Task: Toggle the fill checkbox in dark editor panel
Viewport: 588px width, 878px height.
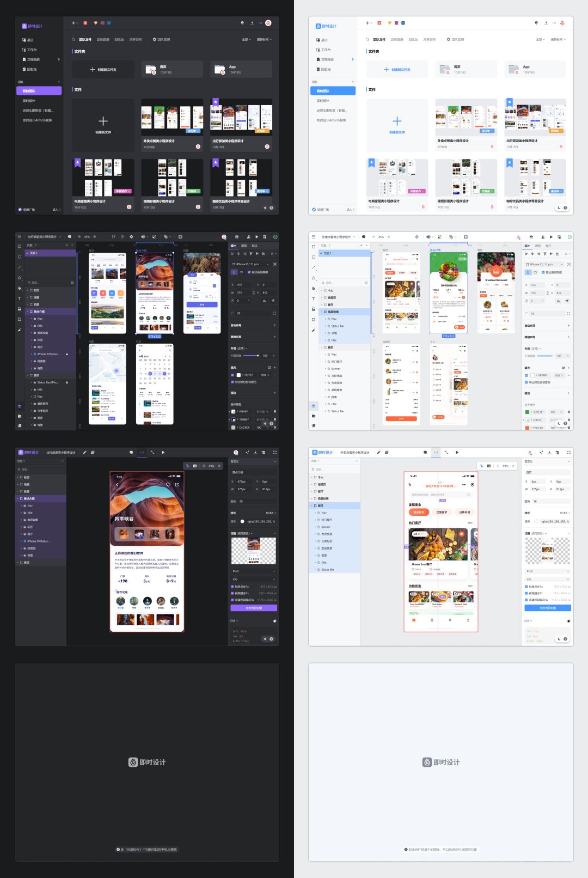Action: [232, 375]
